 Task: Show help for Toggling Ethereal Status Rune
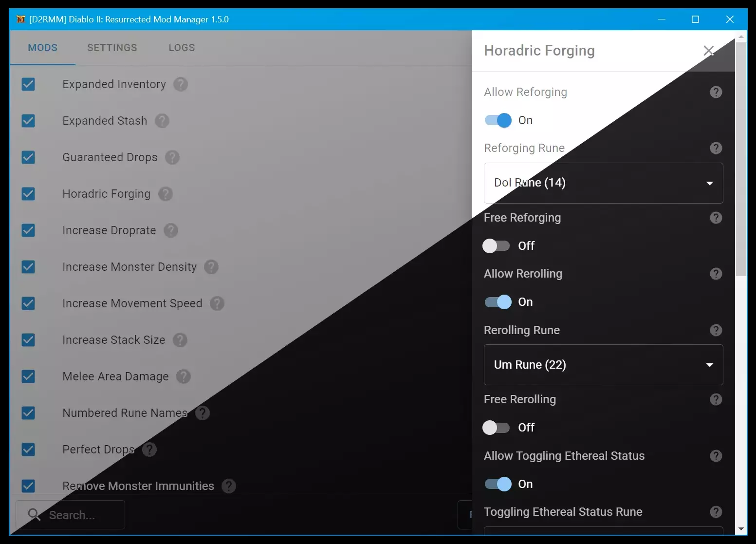pos(716,512)
